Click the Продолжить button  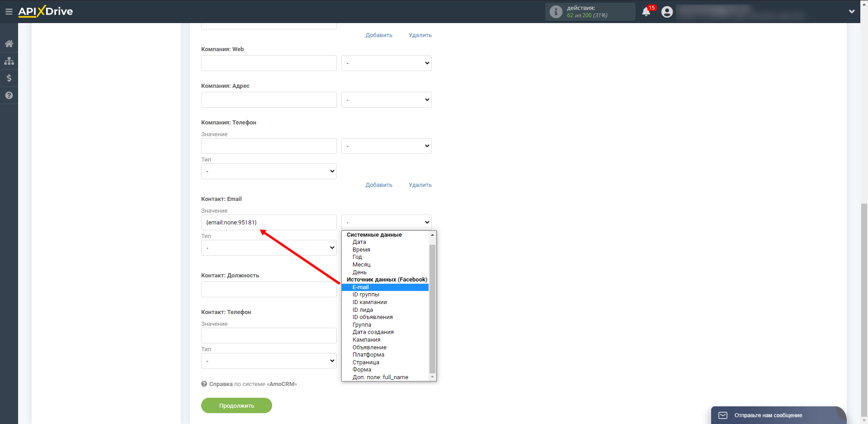(236, 405)
